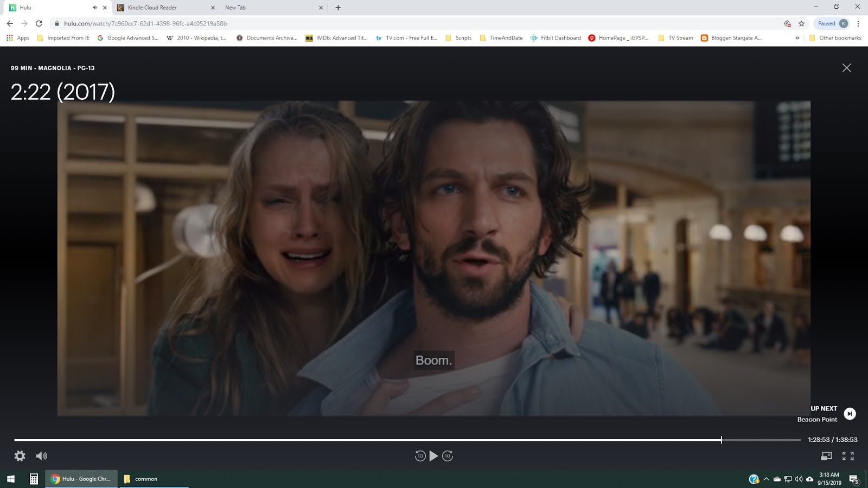Image resolution: width=868 pixels, height=488 pixels.
Task: Open Hulu player settings gear
Action: [x=20, y=456]
